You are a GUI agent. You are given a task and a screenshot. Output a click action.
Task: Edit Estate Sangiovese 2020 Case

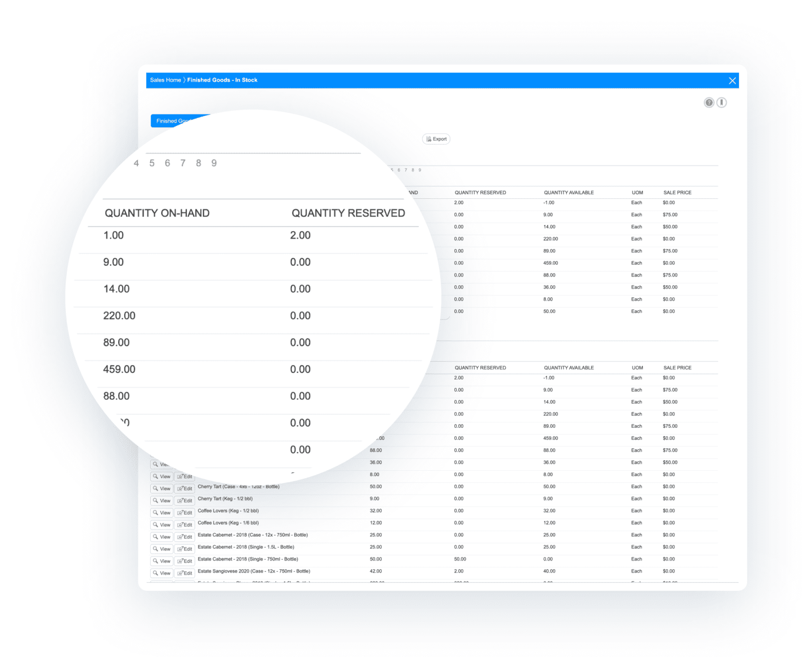pos(185,574)
